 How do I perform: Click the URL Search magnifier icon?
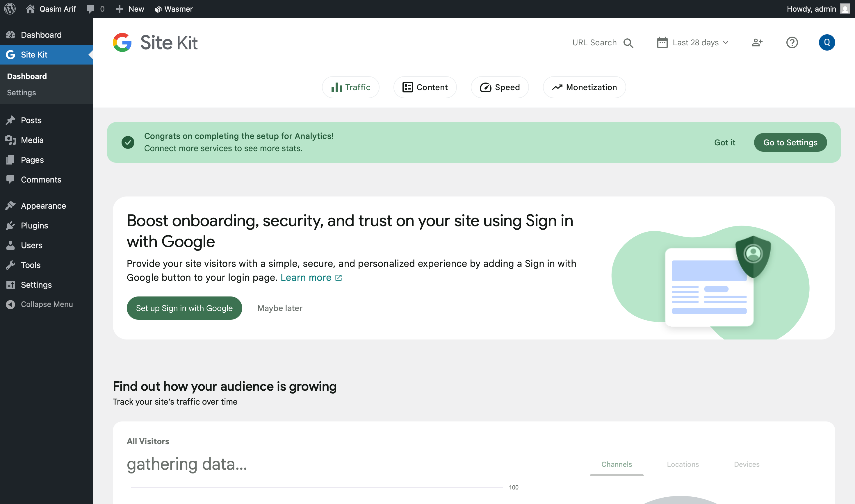628,43
